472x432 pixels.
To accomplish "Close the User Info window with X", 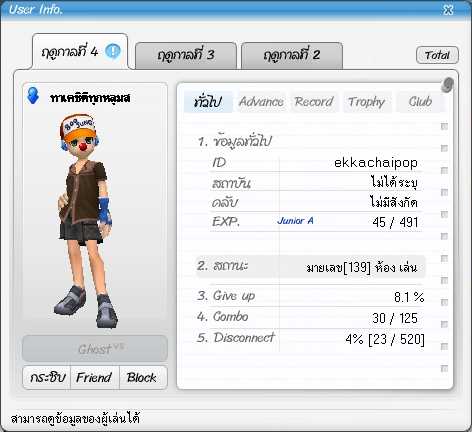I will tap(448, 10).
